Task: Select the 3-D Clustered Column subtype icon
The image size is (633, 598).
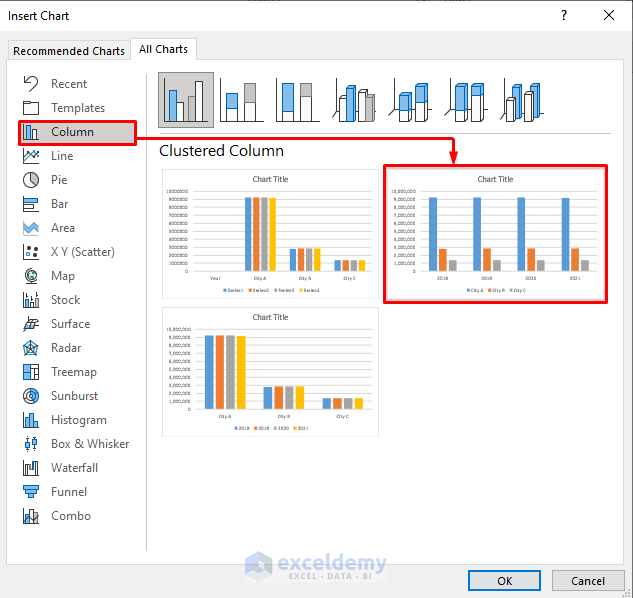Action: coord(354,101)
